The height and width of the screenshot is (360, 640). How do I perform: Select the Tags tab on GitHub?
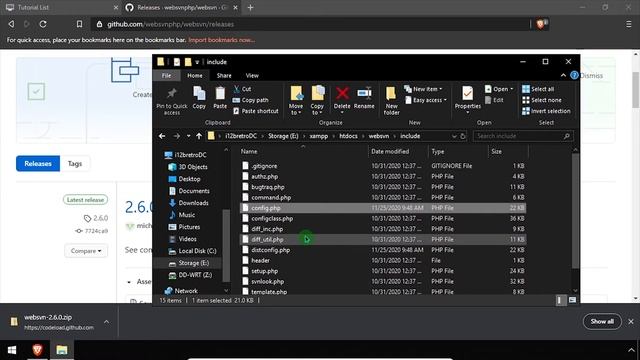(75, 164)
